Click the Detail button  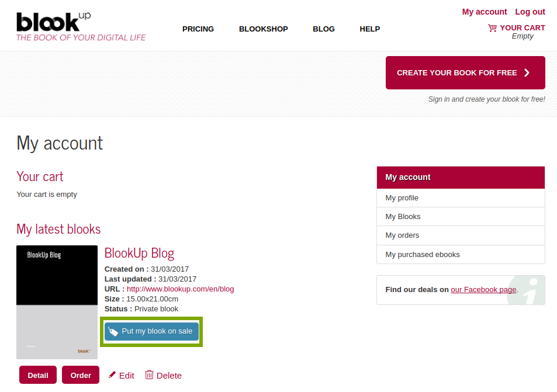(38, 375)
